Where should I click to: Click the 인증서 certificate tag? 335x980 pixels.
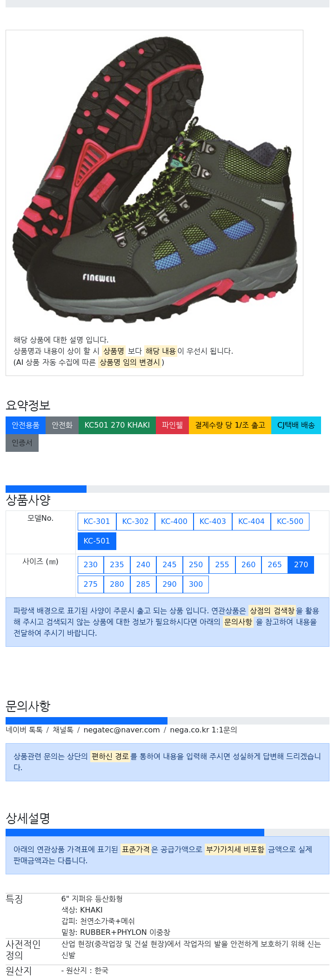coord(22,443)
